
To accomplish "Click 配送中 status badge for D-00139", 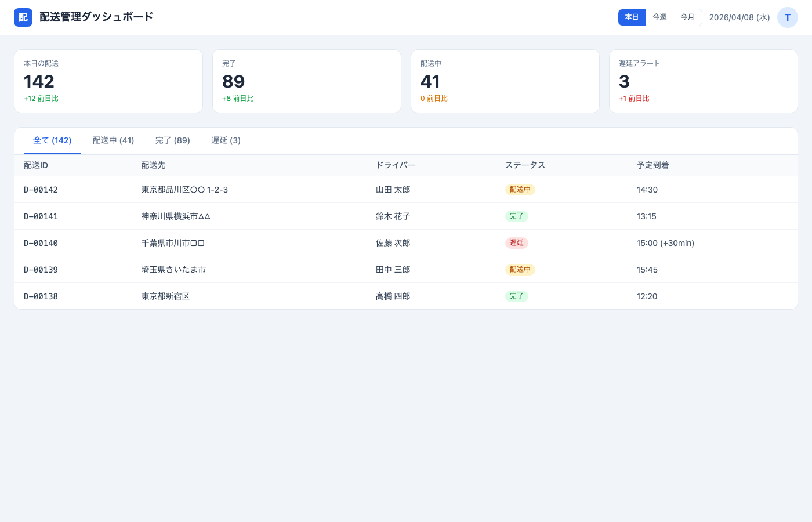I will (x=520, y=270).
